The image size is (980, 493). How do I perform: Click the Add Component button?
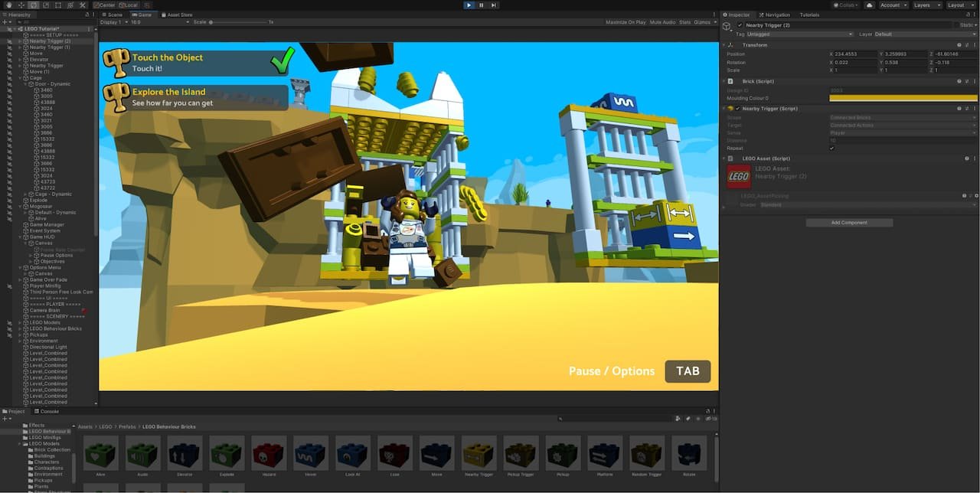click(848, 222)
